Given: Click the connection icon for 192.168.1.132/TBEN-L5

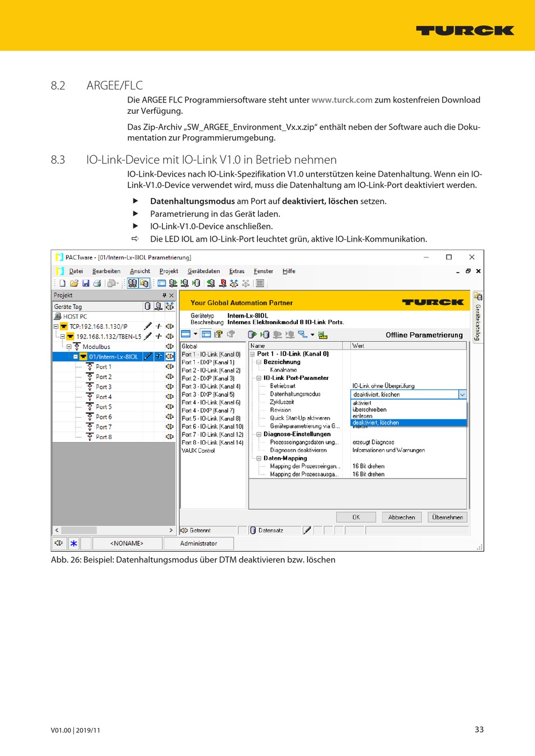Looking at the screenshot, I should (x=159, y=337).
